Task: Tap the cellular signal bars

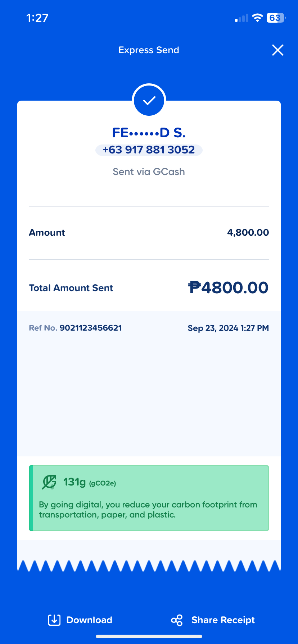Action: [241, 18]
